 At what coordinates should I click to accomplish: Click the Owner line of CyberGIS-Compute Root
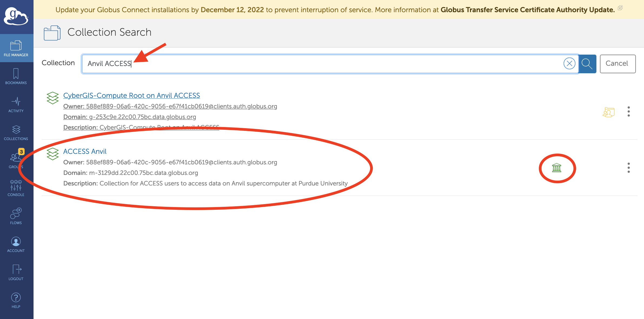coord(170,106)
